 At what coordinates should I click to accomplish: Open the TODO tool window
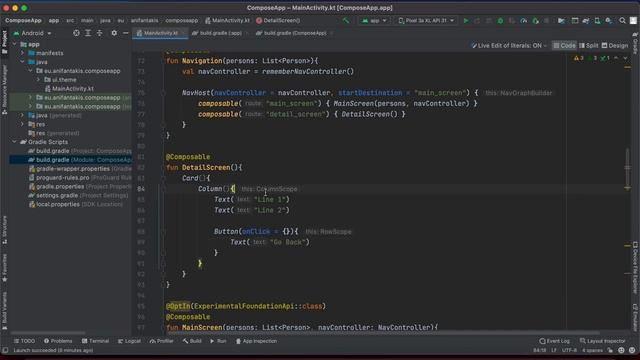point(24,341)
